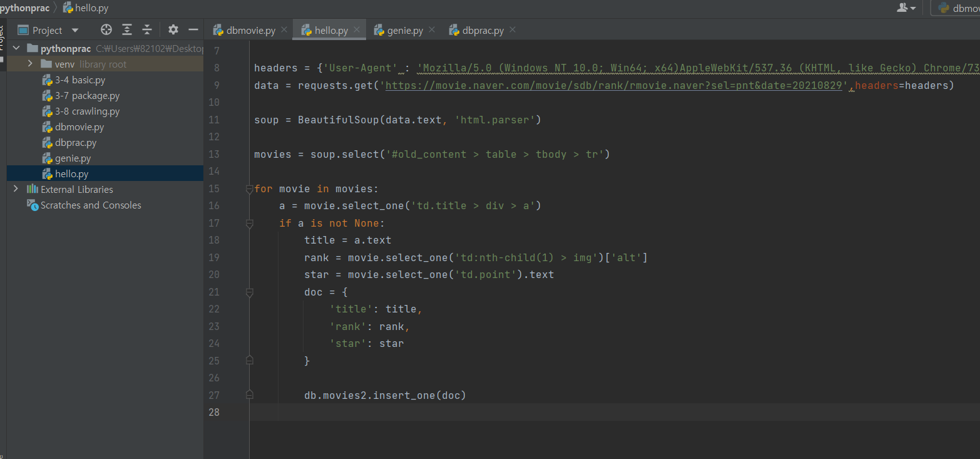
Task: Open the Project view dropdown
Action: 75,30
